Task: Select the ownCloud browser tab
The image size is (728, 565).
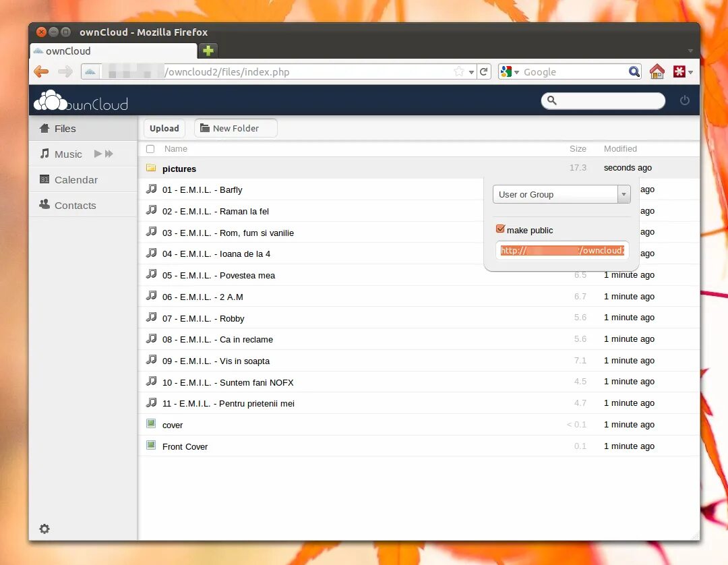Action: tap(114, 51)
